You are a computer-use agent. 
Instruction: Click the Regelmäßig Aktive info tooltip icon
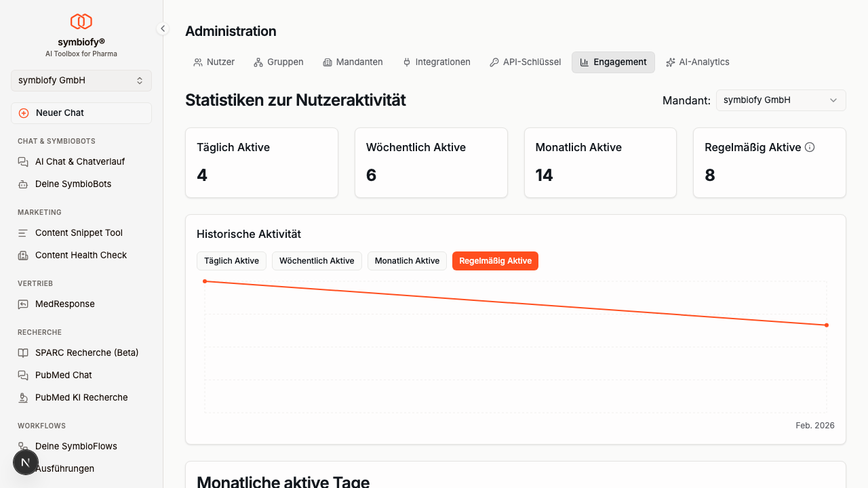tap(810, 146)
